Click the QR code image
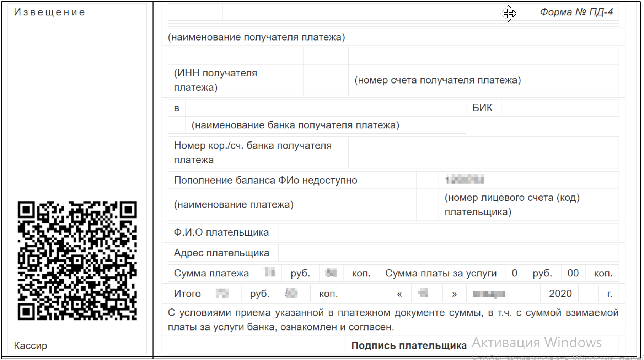This screenshot has height=360, width=644. point(77,261)
